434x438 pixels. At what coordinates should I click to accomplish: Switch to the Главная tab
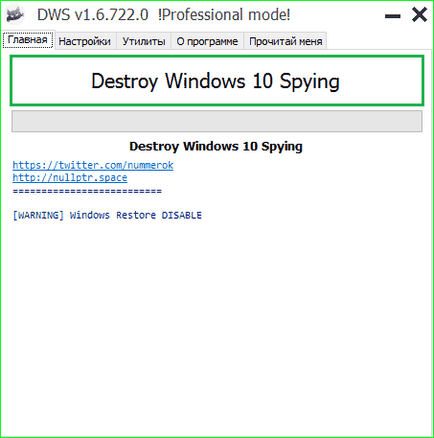pos(28,40)
